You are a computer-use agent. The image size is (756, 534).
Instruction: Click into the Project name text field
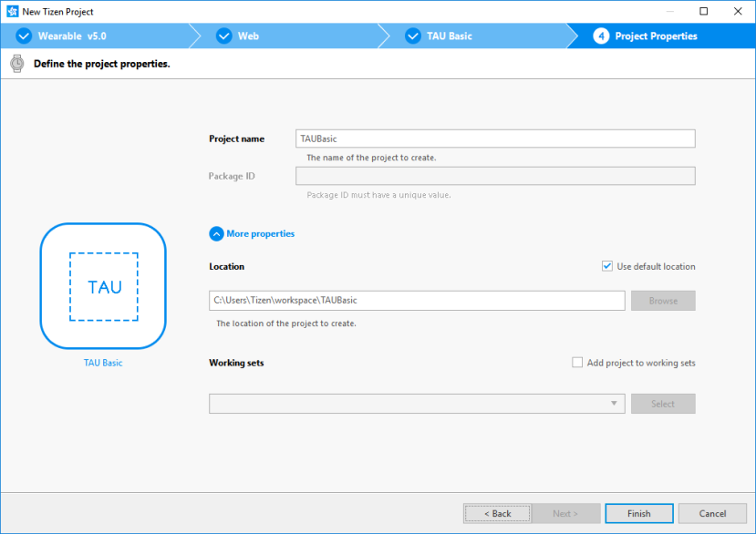click(495, 139)
